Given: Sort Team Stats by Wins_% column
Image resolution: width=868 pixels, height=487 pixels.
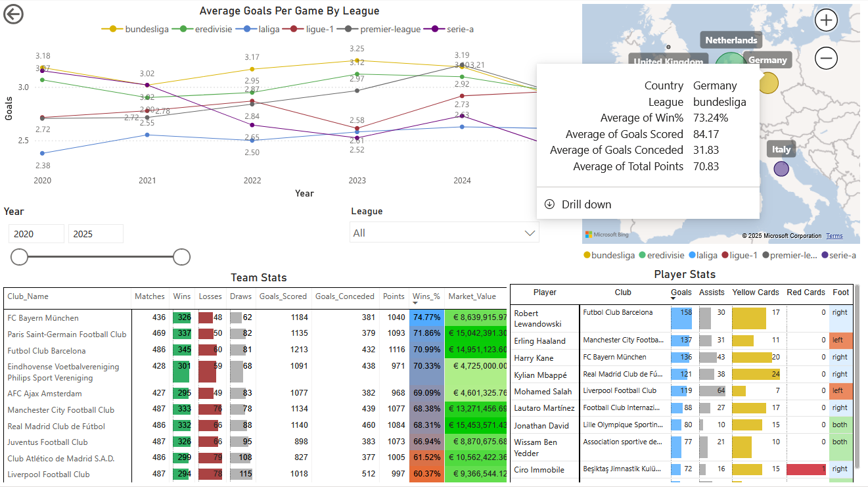Looking at the screenshot, I should click(425, 296).
